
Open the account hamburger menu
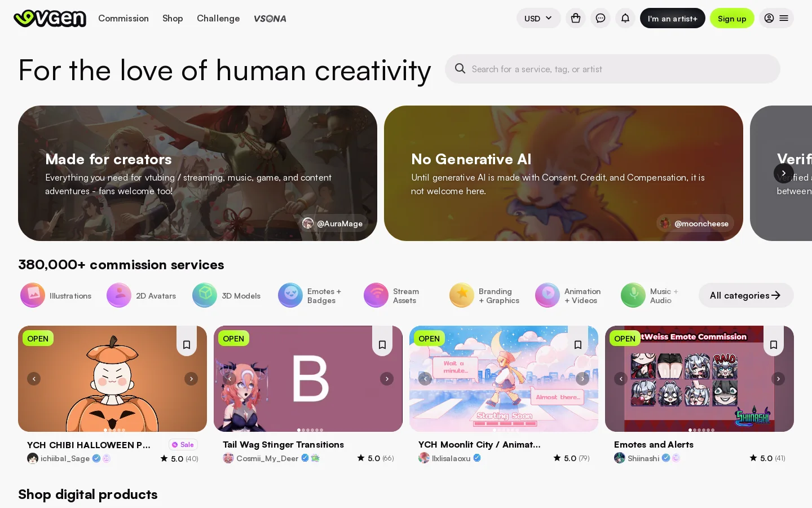tap(776, 18)
